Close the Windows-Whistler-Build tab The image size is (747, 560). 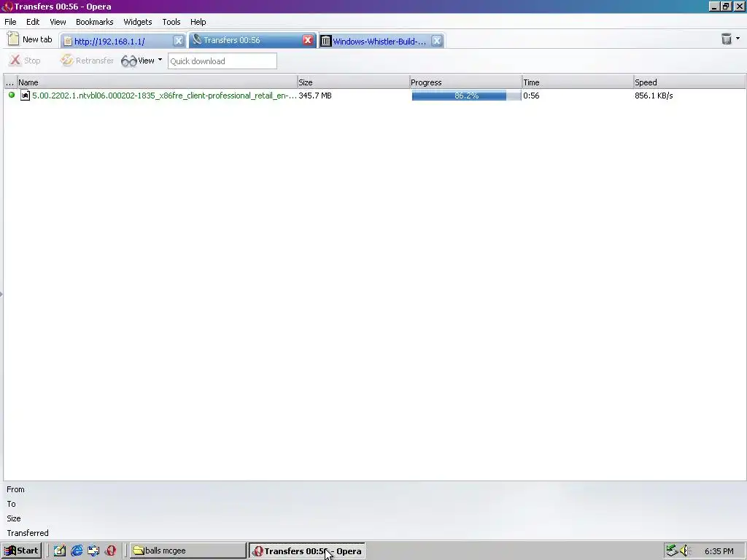point(436,41)
